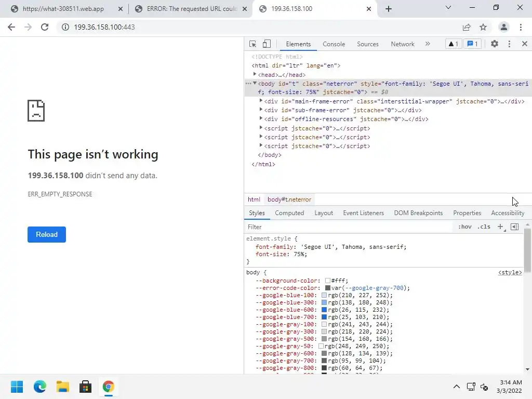The height and width of the screenshot is (399, 532).
Task: Switch to the Network tab
Action: pos(403,44)
